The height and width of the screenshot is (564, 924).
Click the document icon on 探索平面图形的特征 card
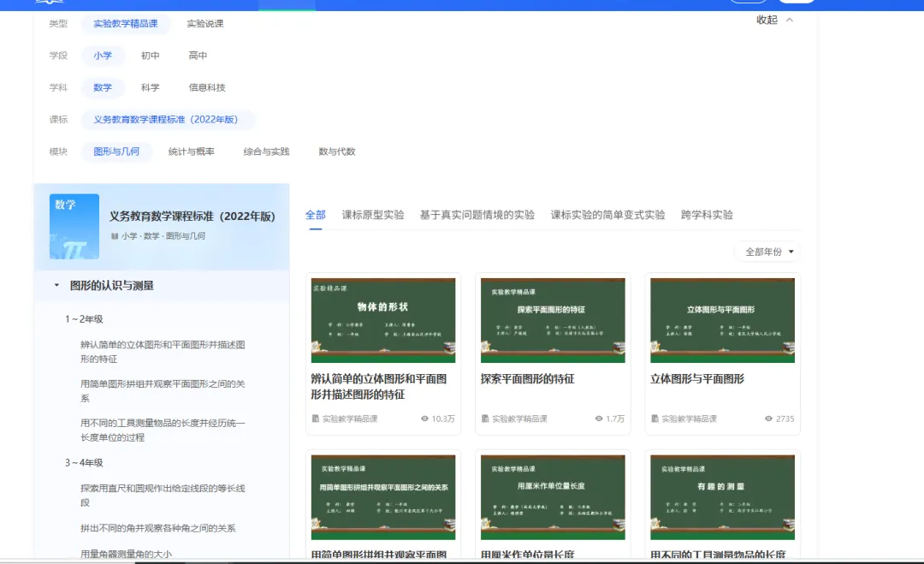click(486, 419)
